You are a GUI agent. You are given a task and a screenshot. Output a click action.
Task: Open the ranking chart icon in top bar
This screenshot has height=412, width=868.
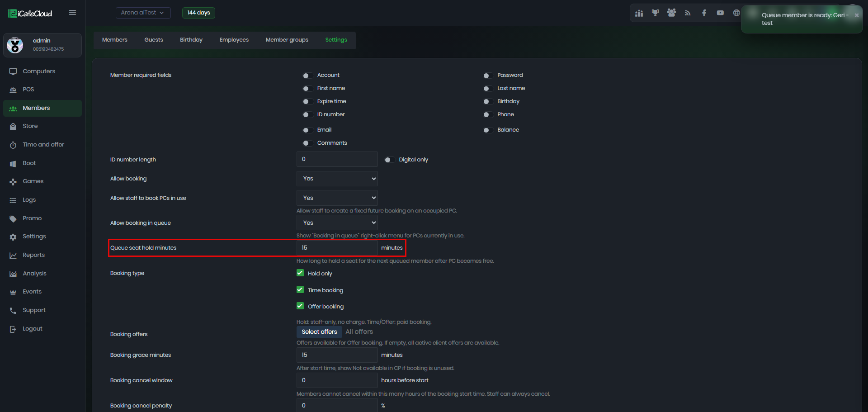click(x=639, y=13)
